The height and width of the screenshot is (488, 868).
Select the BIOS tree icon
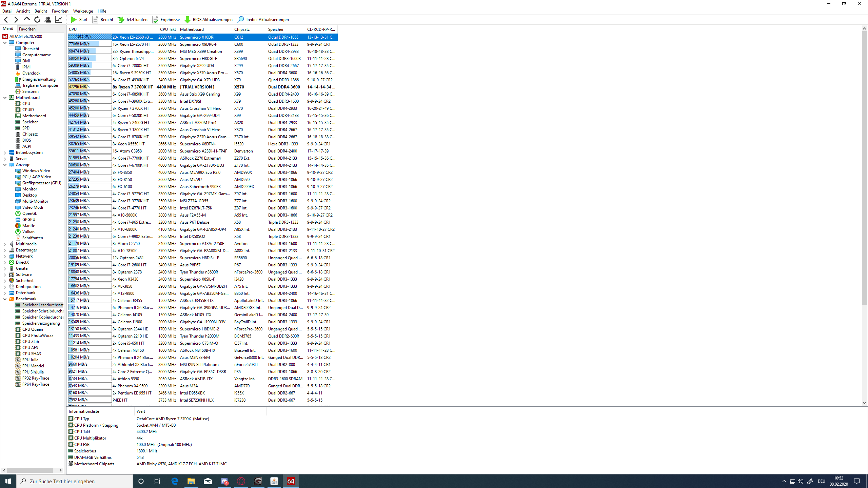tap(18, 140)
